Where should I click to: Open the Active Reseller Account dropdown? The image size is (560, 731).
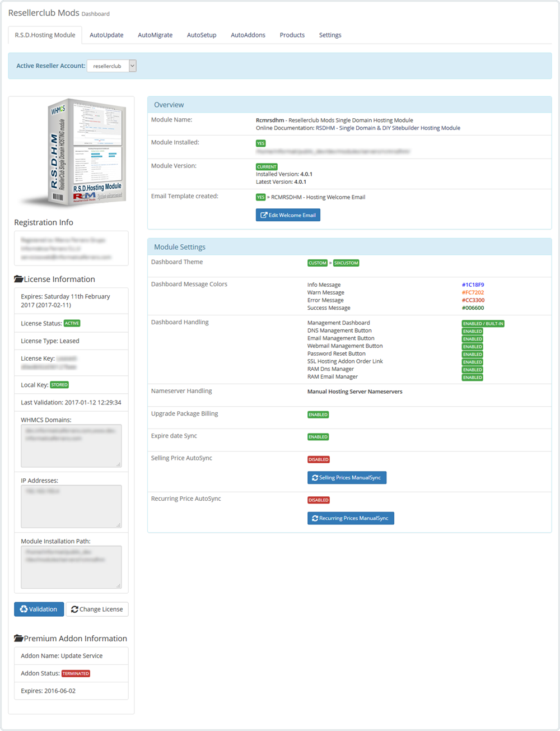[x=111, y=66]
